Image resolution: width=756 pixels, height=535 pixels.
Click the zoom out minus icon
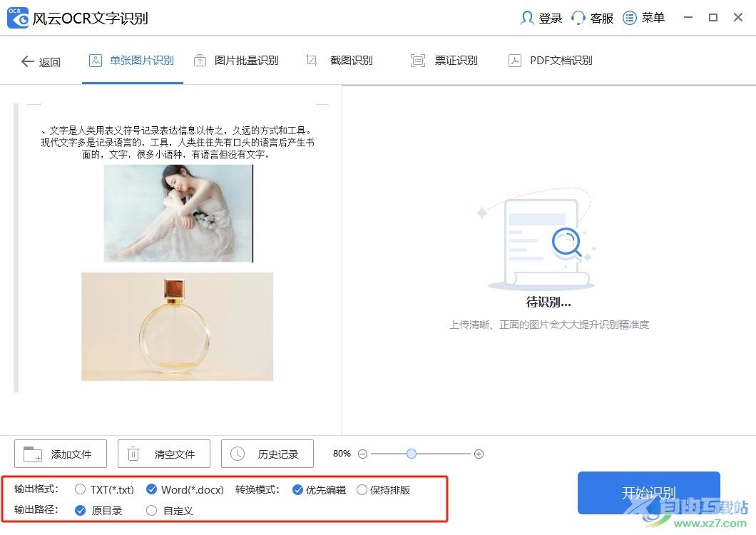tap(362, 454)
